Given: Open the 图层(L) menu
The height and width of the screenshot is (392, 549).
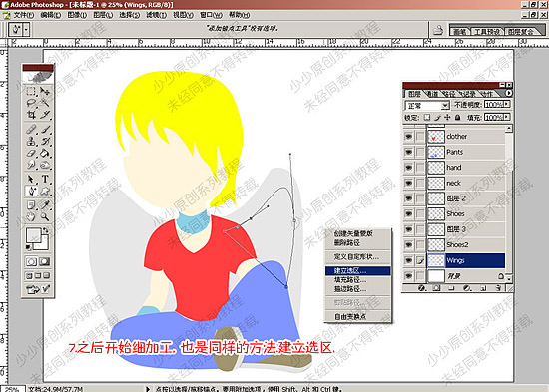Looking at the screenshot, I should click(103, 15).
